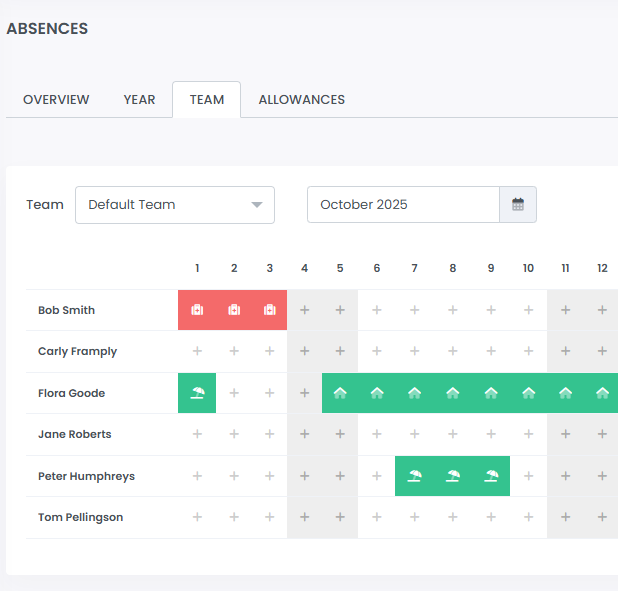Open Peter Humphreys' holiday on day 9
Viewport: 618px width, 591px height.
(x=490, y=476)
